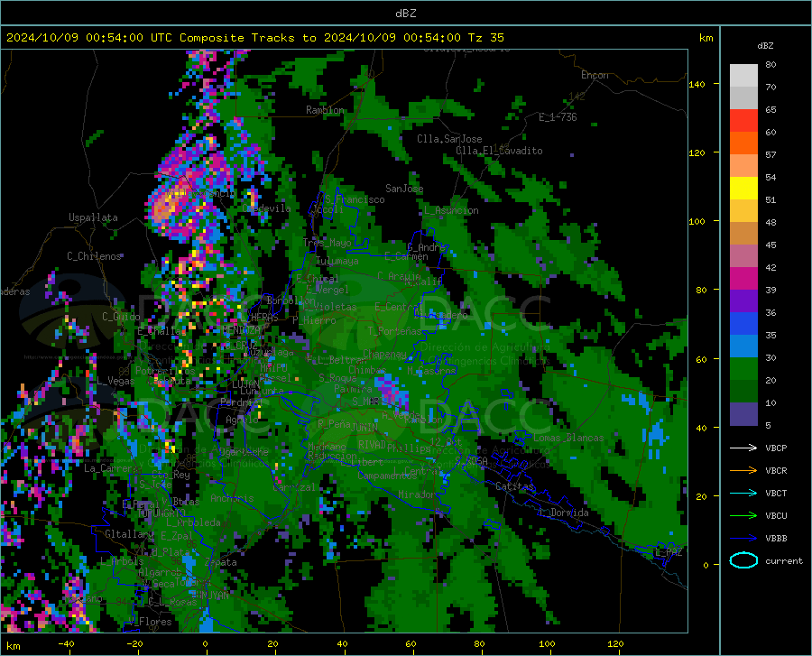Viewport: 812px width, 656px height.
Task: Click the legend heading 'dBZ' above color scale
Action: (765, 45)
